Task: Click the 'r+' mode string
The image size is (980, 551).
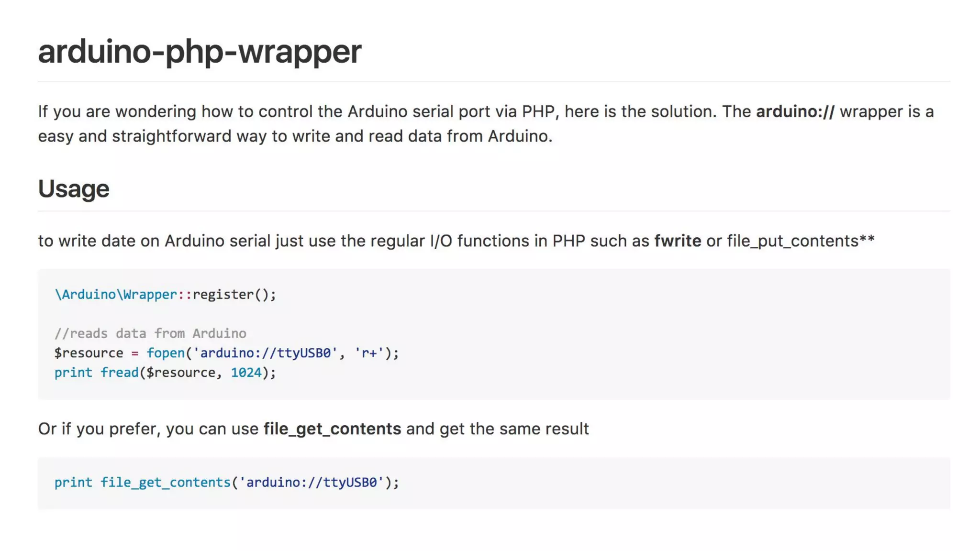Action: [368, 353]
